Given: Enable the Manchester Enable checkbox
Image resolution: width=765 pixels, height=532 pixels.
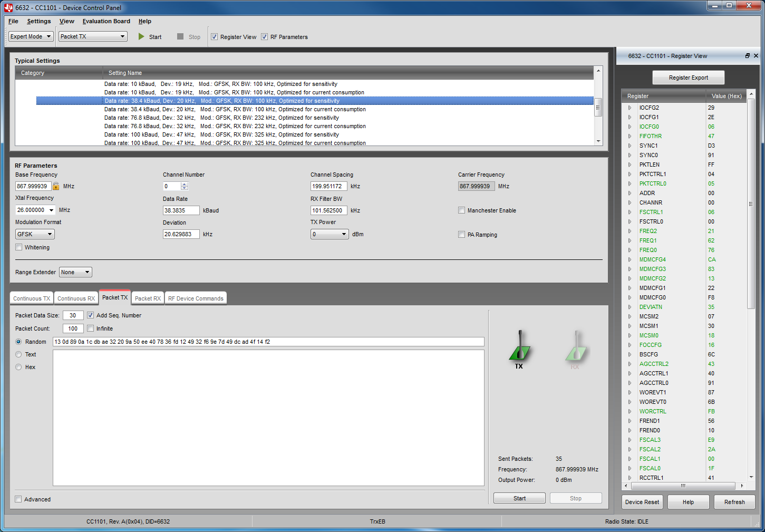Looking at the screenshot, I should (462, 210).
